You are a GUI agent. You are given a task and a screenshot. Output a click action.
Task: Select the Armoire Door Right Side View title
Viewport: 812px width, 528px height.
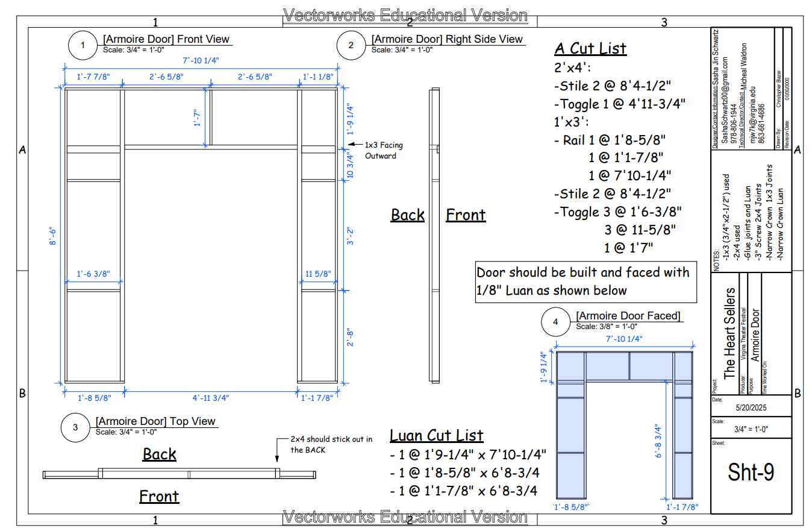tap(447, 39)
